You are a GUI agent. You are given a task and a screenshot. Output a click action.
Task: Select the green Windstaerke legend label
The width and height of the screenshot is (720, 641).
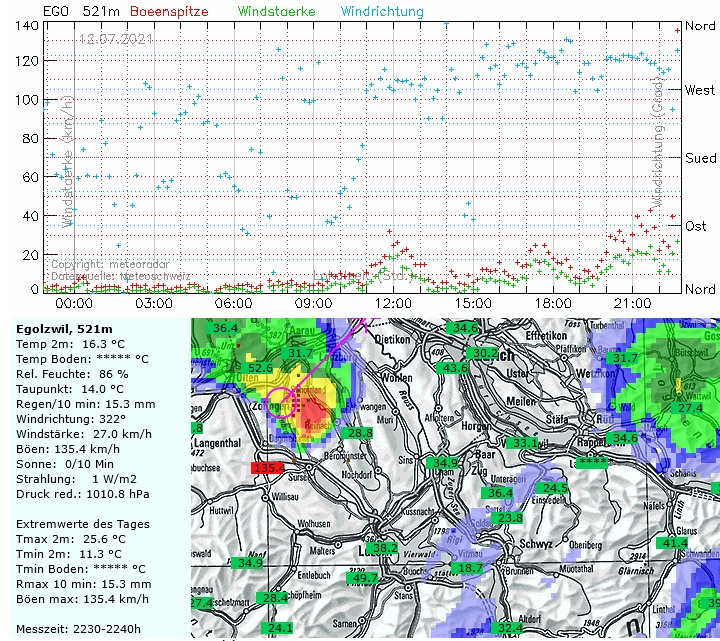276,11
